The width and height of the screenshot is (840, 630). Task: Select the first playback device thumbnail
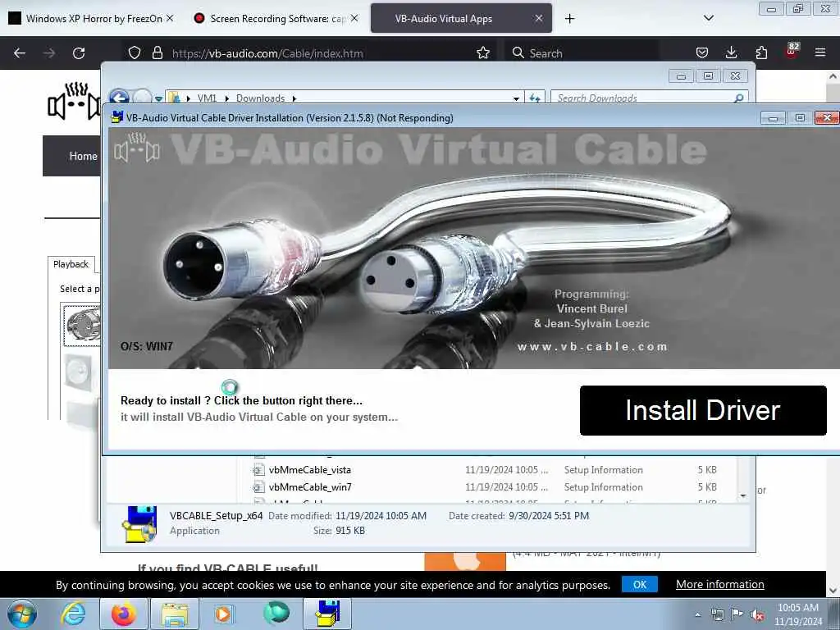click(82, 325)
